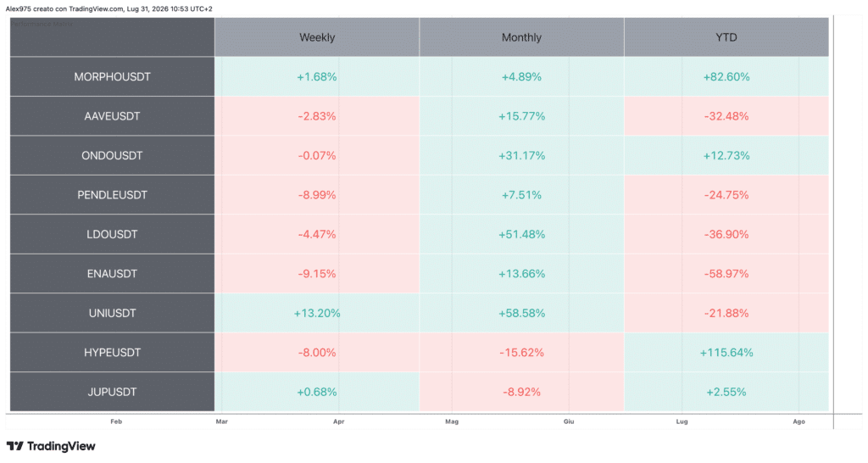868x463 pixels.
Task: Click the YTD column header
Action: [x=726, y=37]
